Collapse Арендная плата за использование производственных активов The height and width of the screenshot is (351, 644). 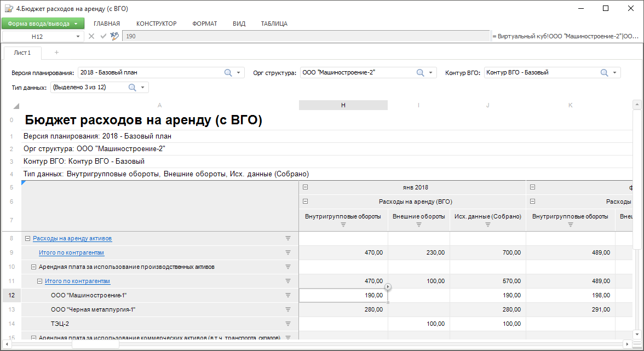coord(33,267)
